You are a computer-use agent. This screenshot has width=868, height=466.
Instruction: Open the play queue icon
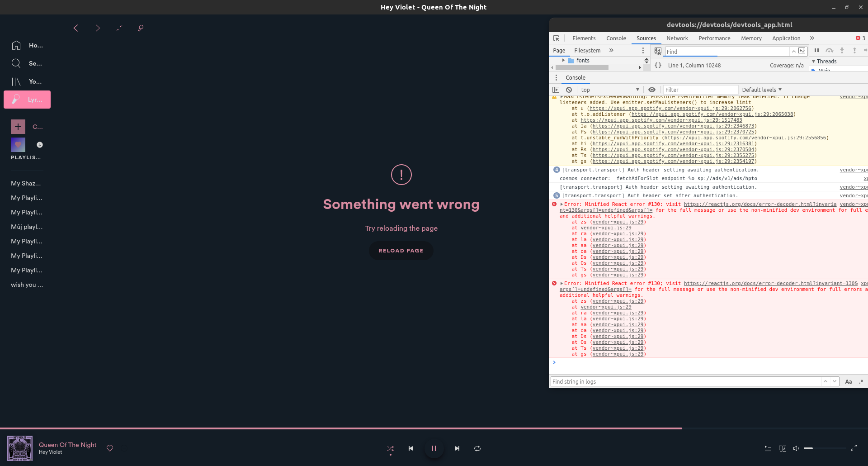pyautogui.click(x=767, y=448)
